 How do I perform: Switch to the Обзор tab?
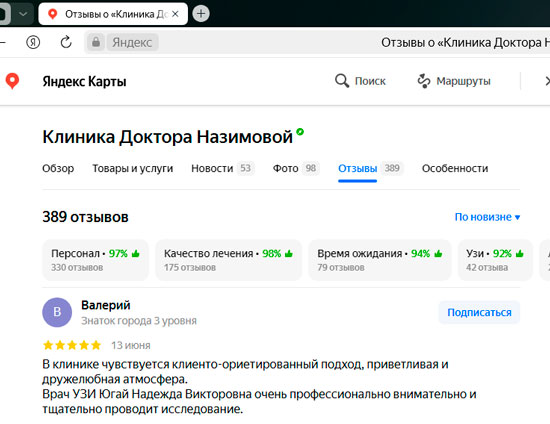point(58,168)
